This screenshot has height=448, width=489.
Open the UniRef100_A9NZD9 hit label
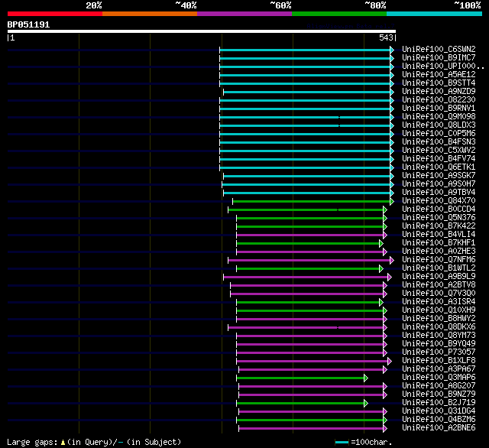pyautogui.click(x=439, y=92)
